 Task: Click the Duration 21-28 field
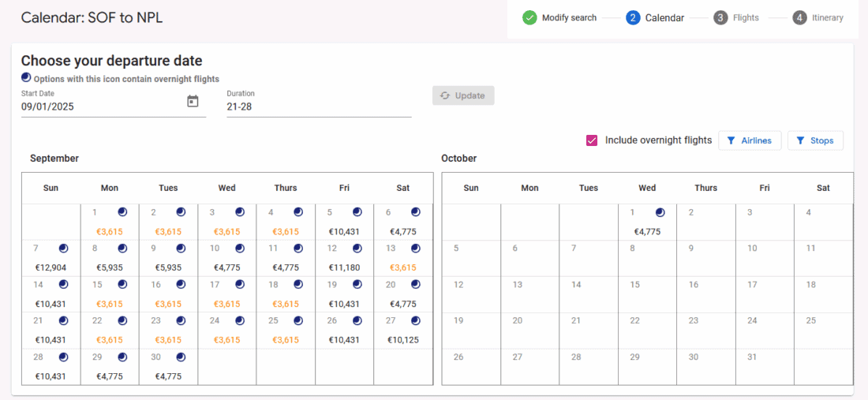click(x=318, y=107)
